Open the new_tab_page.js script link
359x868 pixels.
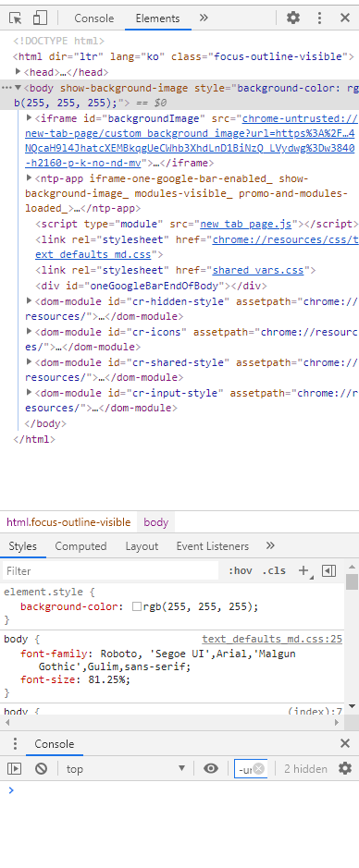coord(245,225)
